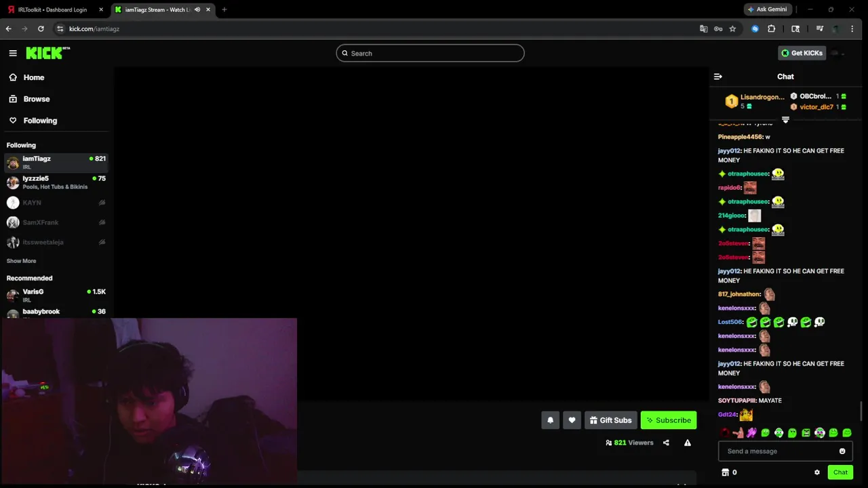Select the Patrick pointing quick emote
Screen dimensions: 868x488
pyautogui.click(x=738, y=432)
